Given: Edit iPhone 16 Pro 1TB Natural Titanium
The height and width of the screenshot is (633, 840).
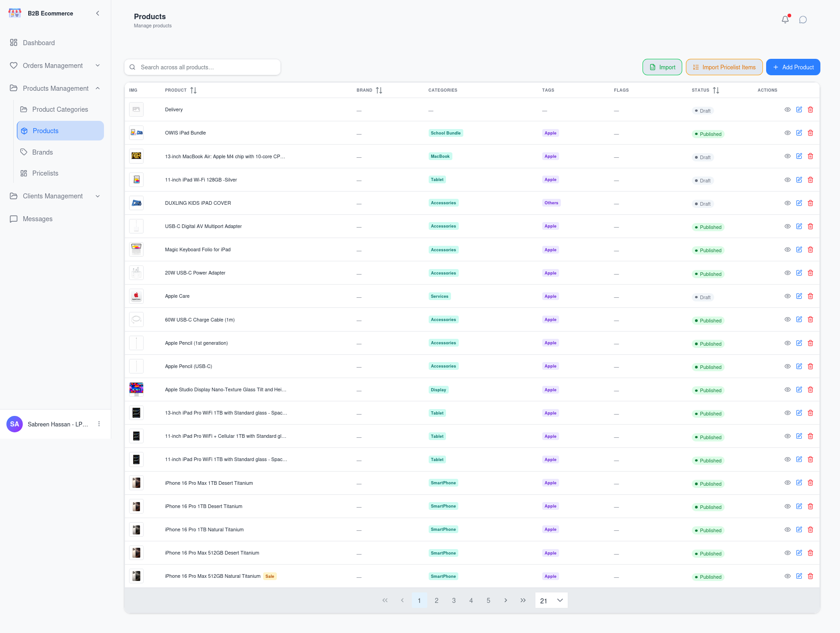Looking at the screenshot, I should click(x=799, y=529).
